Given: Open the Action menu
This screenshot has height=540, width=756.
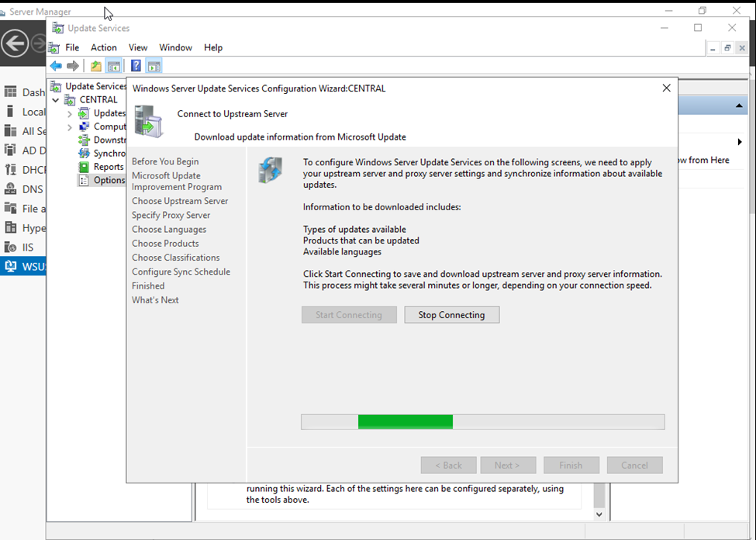Looking at the screenshot, I should click(x=104, y=47).
